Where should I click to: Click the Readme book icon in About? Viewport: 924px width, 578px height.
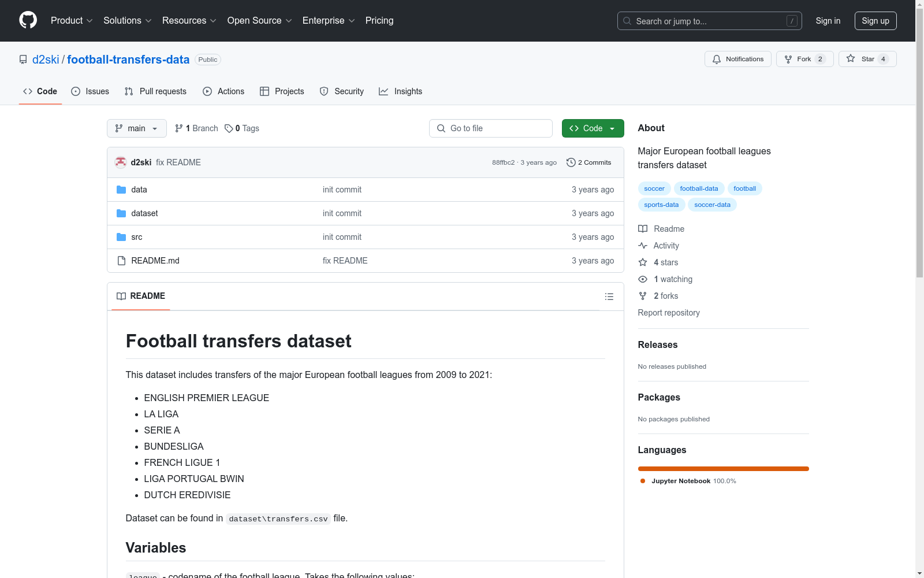click(x=643, y=229)
